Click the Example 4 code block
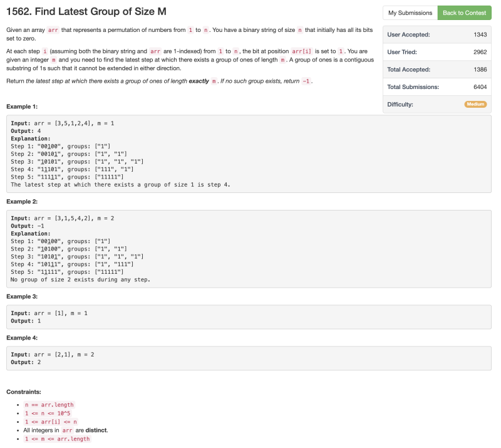 [x=249, y=358]
